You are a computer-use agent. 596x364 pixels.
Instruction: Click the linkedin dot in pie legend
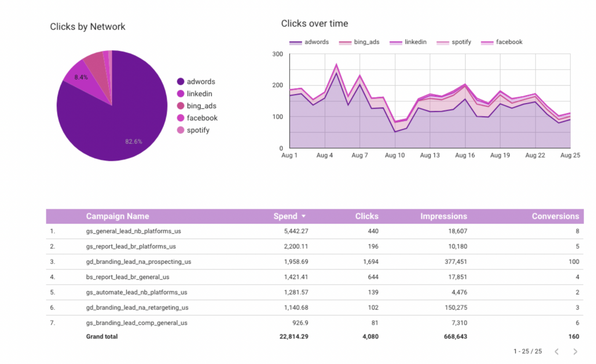181,94
